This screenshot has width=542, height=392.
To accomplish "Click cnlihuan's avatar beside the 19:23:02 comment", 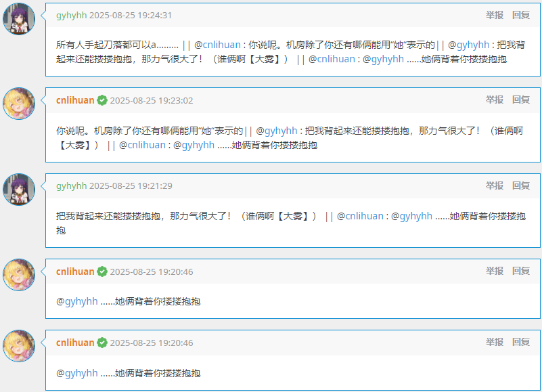I will tap(19, 104).
